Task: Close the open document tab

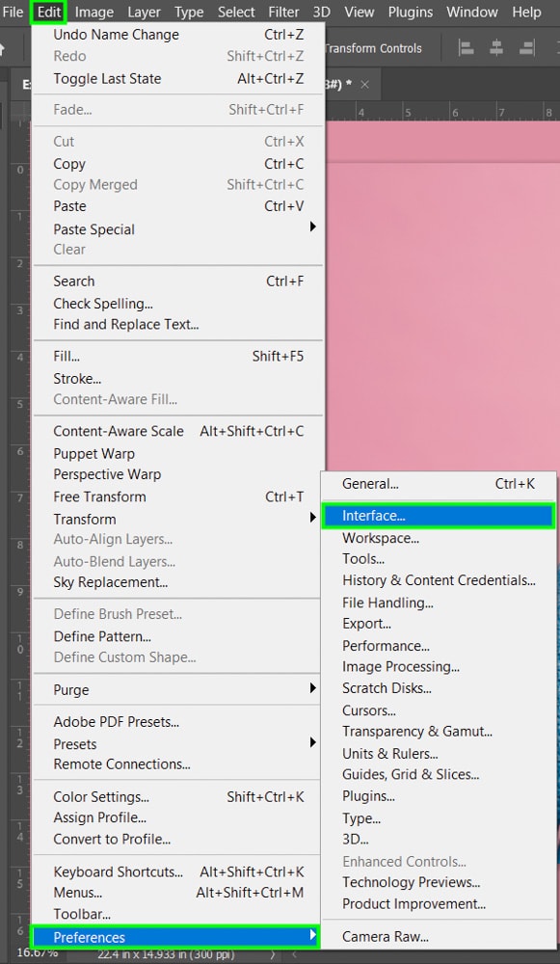Action: (364, 84)
